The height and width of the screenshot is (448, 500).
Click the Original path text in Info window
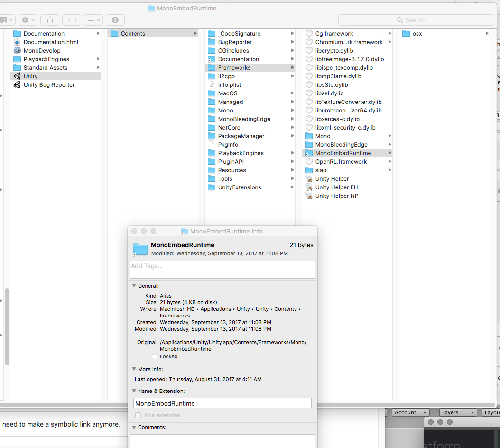coord(233,345)
